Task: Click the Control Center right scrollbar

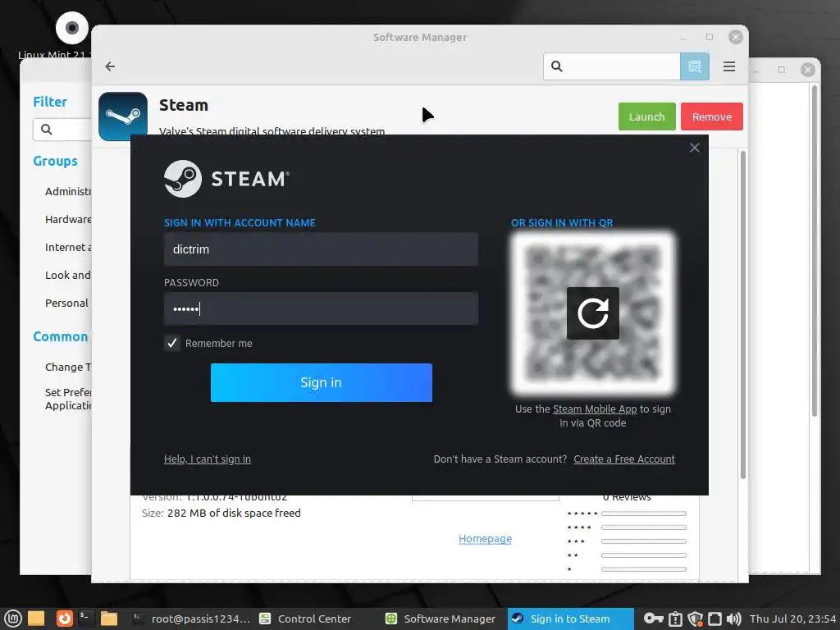Action: pos(815,252)
